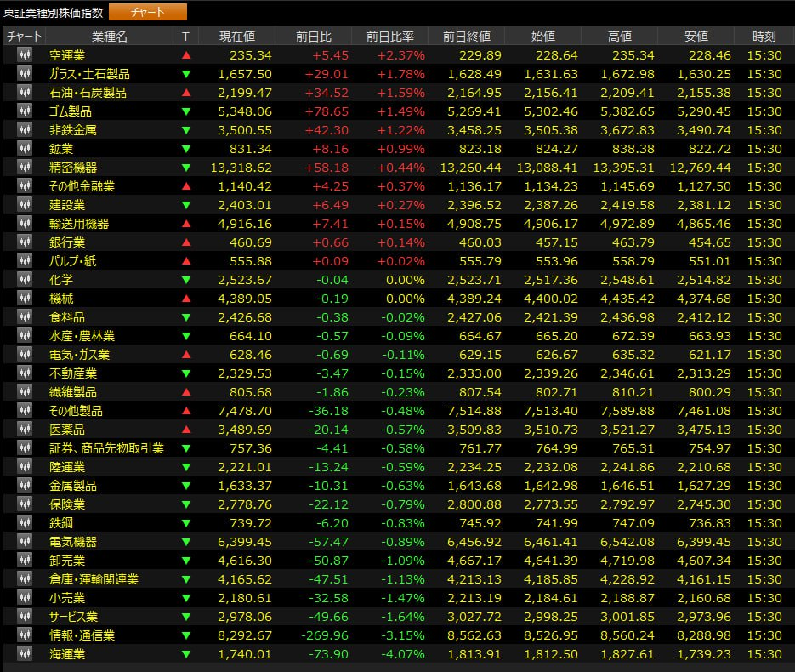Select the ガラス・土石製品 sector name
The width and height of the screenshot is (795, 672).
pos(89,74)
